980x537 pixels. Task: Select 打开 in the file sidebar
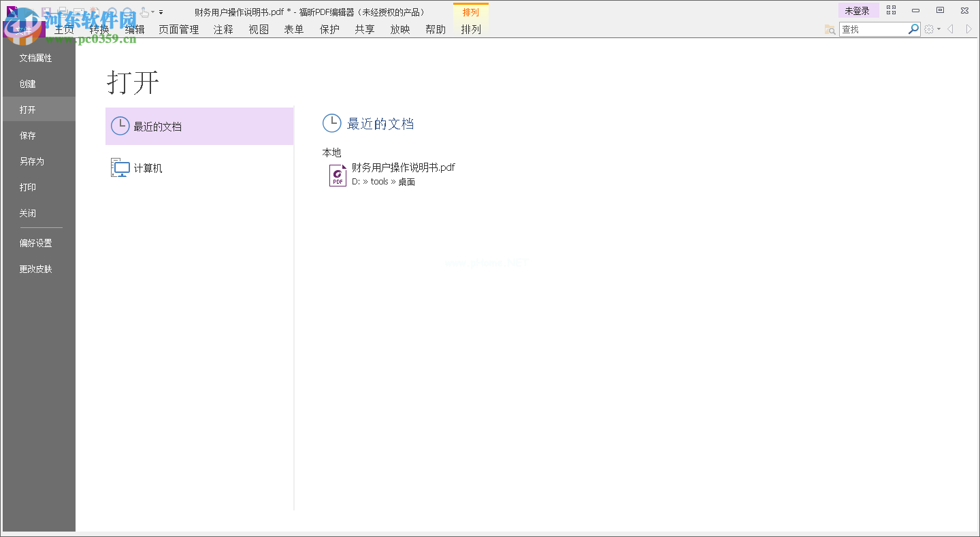pos(39,110)
